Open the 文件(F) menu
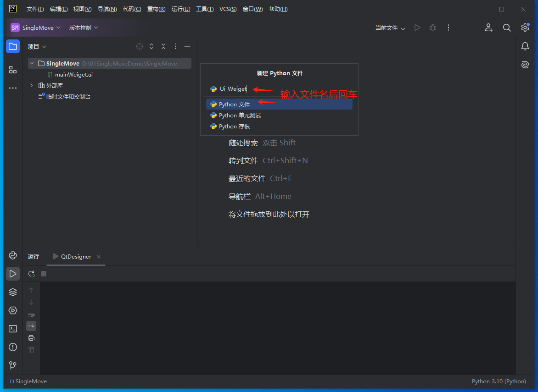The image size is (538, 392). [x=35, y=9]
